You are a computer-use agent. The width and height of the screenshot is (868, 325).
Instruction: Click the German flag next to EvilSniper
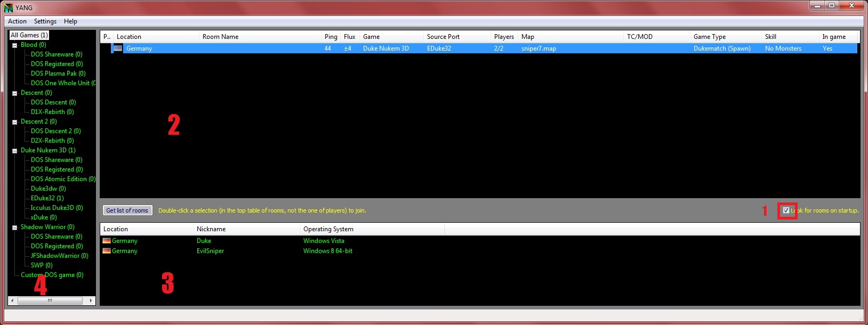click(x=107, y=251)
